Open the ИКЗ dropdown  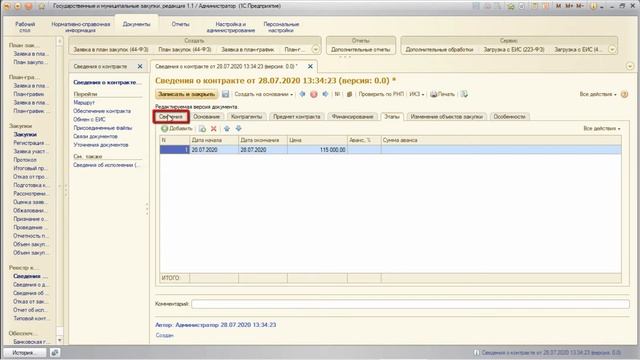[x=416, y=94]
